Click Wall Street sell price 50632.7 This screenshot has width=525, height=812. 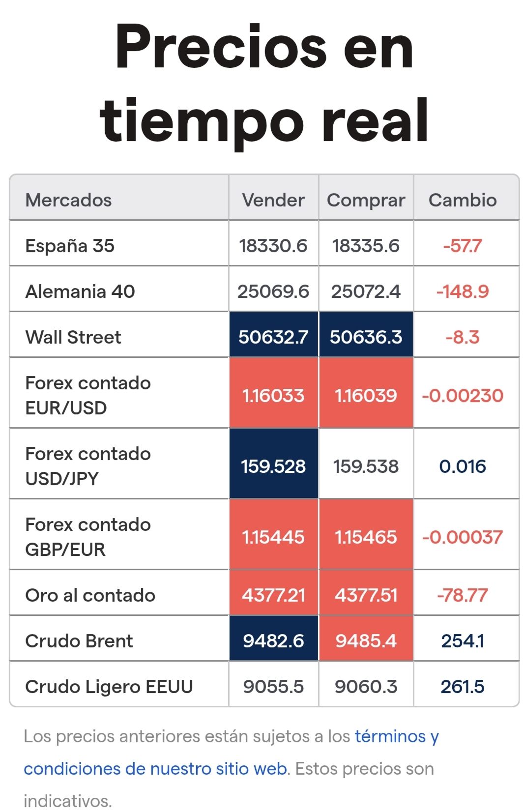pos(273,337)
